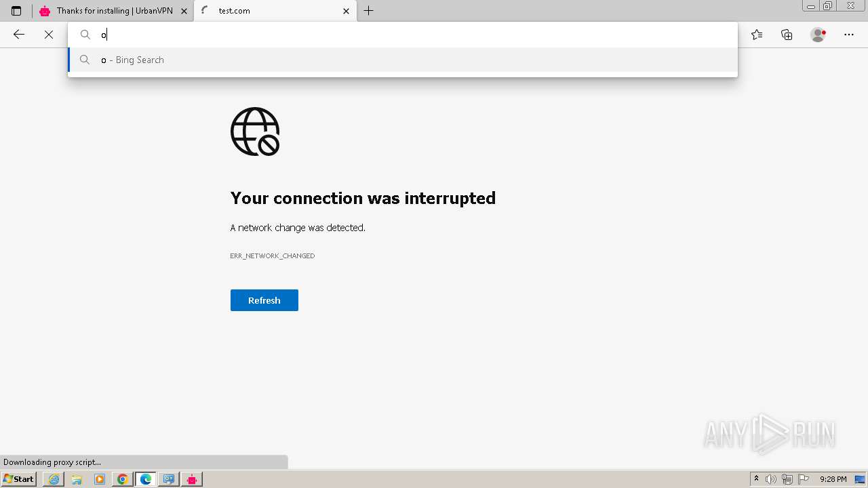The height and width of the screenshot is (488, 868).
Task: Open the Windows Start menu
Action: pyautogui.click(x=18, y=479)
